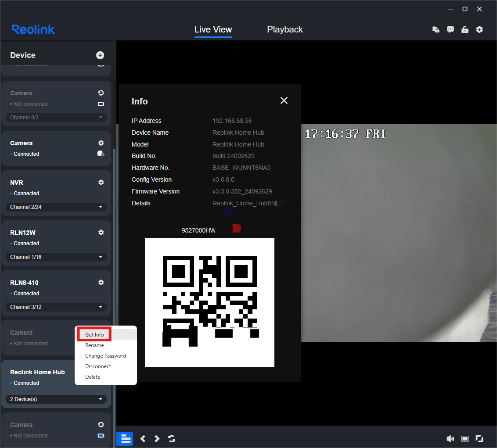This screenshot has width=497, height=448.
Task: Click battery status icon on connected Camera
Action: pyautogui.click(x=101, y=154)
